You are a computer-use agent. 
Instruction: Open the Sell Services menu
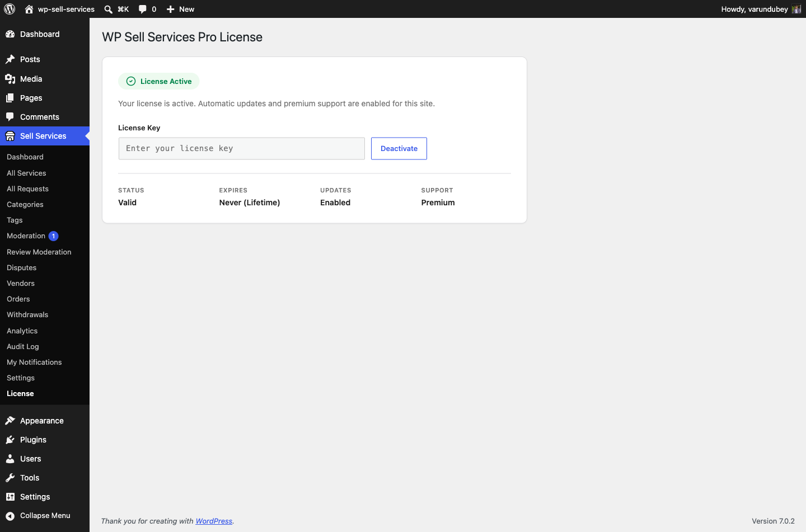coord(45,136)
